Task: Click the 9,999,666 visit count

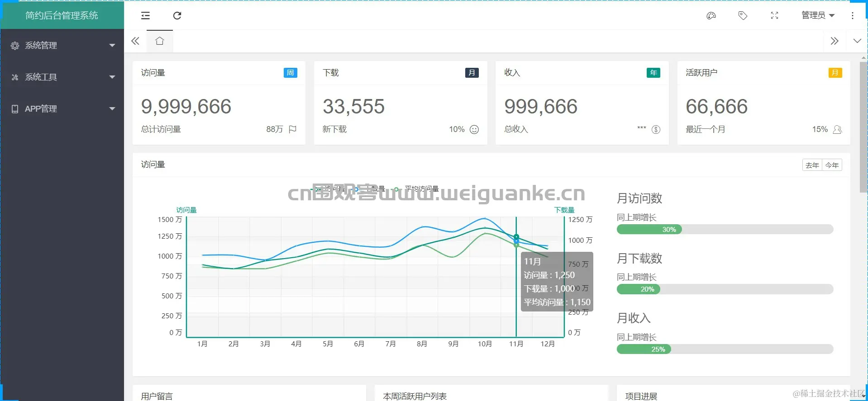Action: pyautogui.click(x=186, y=107)
